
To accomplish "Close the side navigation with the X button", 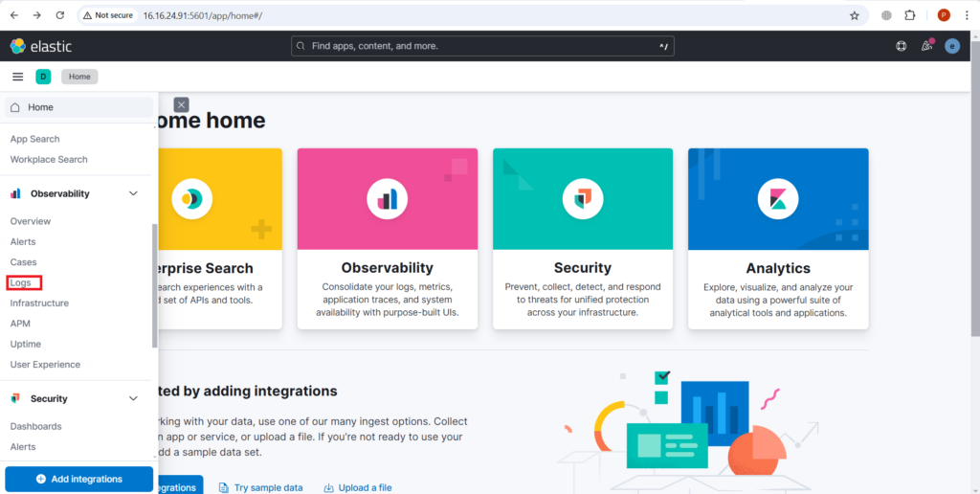I will tap(181, 104).
